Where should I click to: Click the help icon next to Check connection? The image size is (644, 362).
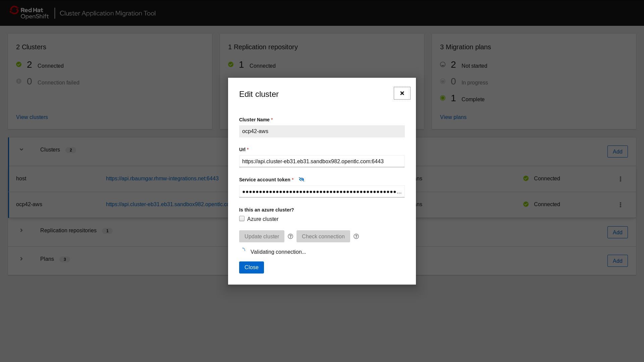(356, 236)
